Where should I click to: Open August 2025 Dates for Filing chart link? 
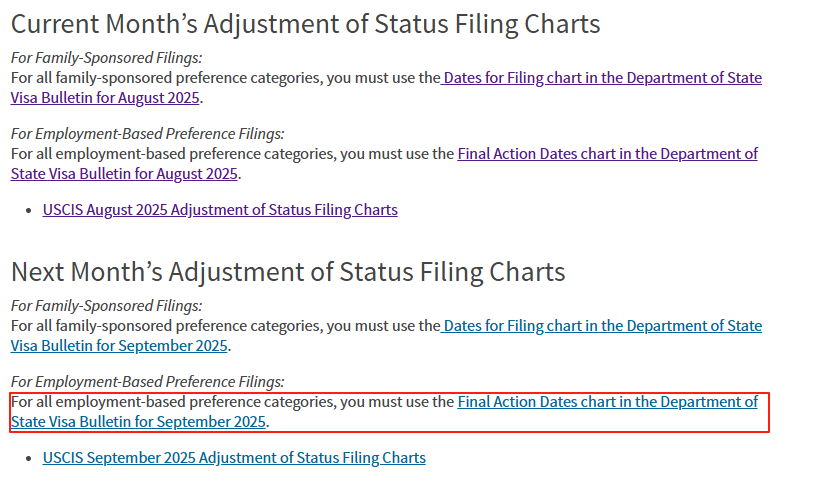tap(601, 78)
